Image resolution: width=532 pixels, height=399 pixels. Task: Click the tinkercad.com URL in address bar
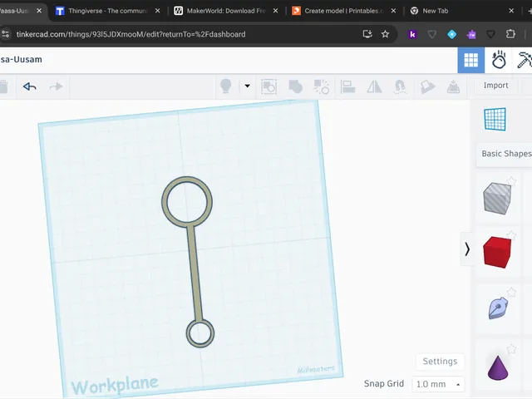point(131,34)
